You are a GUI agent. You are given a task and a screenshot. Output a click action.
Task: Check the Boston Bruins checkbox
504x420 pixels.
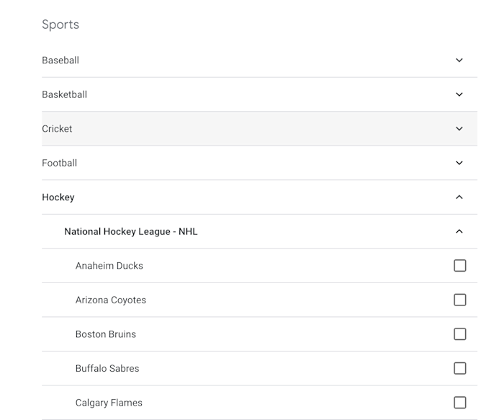460,334
